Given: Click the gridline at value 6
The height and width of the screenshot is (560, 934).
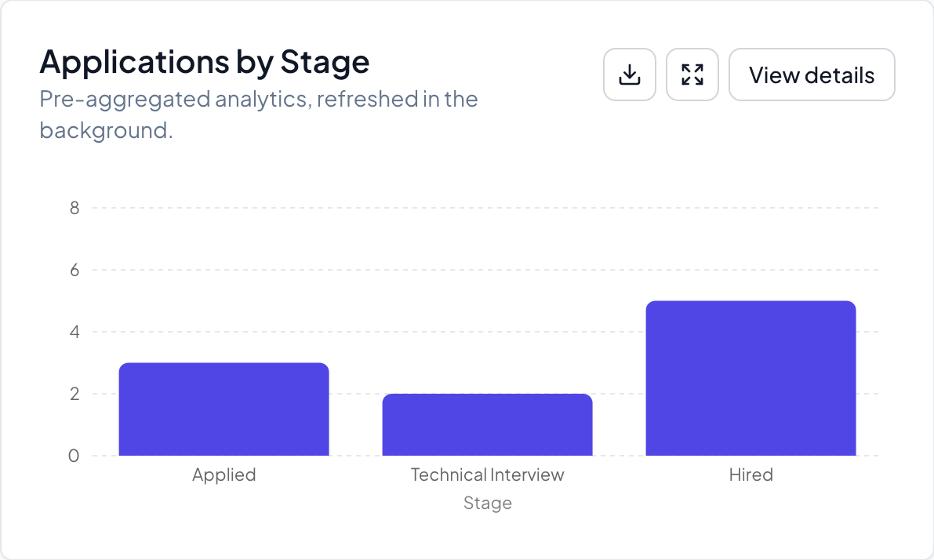Looking at the screenshot, I should [x=486, y=270].
